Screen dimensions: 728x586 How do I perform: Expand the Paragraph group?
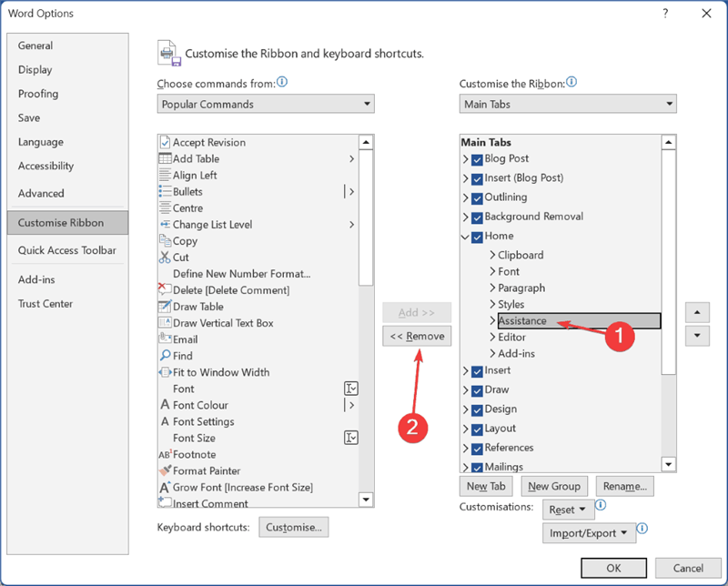coord(492,288)
